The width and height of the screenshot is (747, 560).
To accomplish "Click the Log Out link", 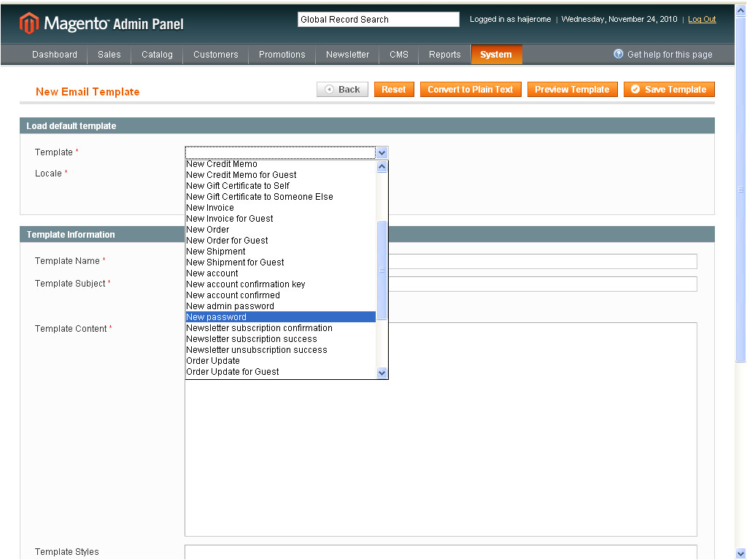I will [x=702, y=19].
